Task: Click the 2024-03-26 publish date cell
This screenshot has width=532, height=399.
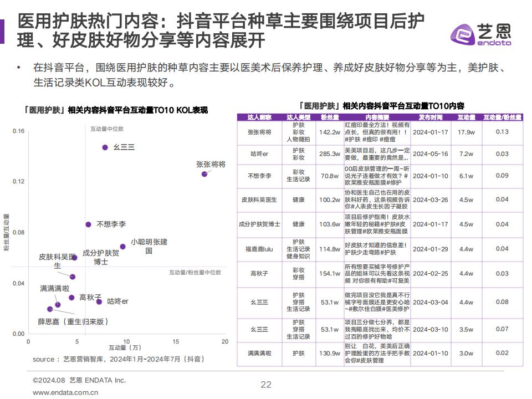Action: point(431,200)
